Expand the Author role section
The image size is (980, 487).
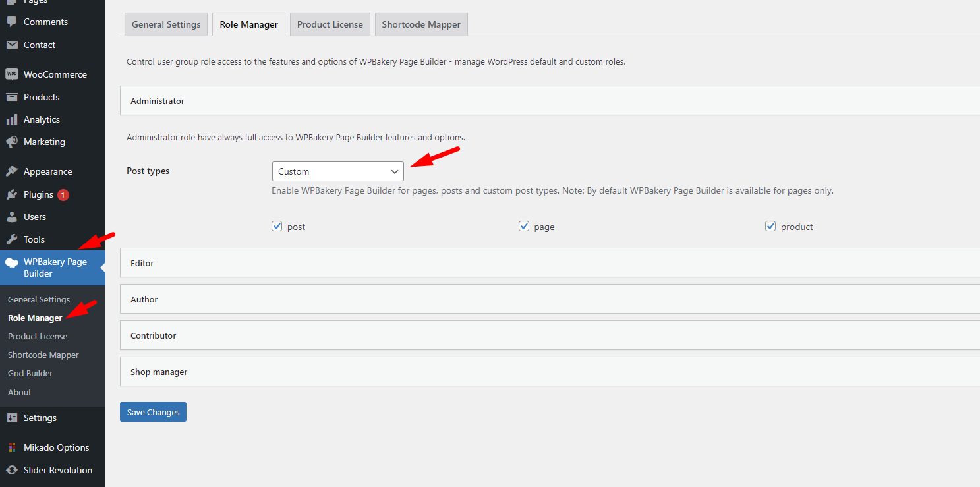(x=550, y=299)
